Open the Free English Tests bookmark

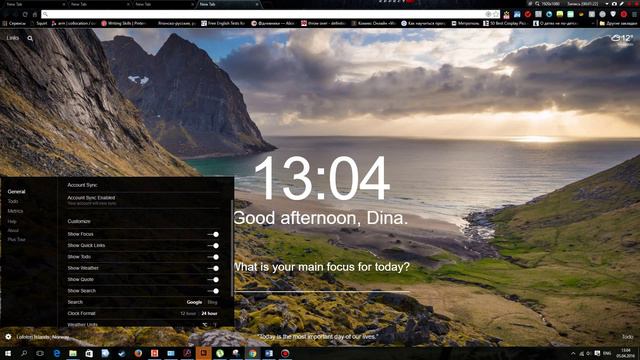pos(223,24)
